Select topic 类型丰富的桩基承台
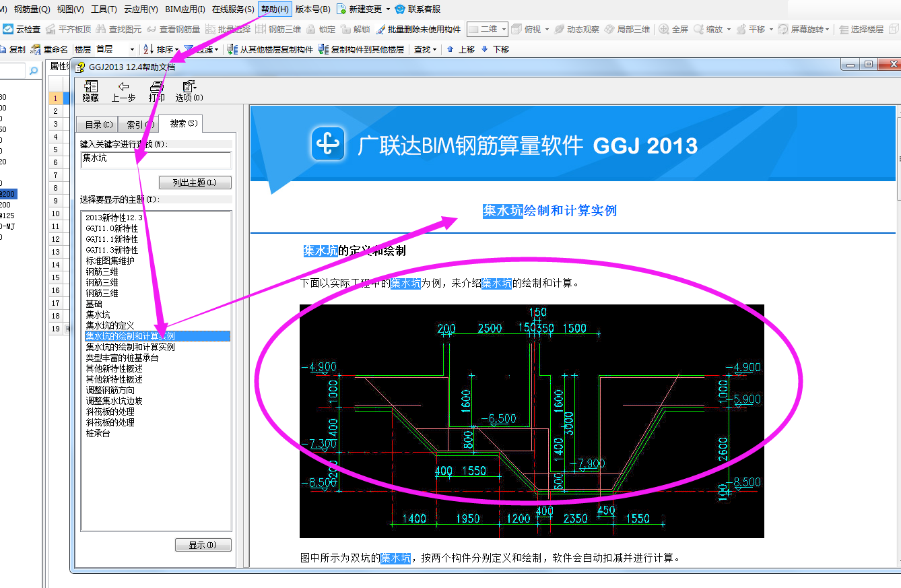The height and width of the screenshot is (588, 901). point(122,358)
